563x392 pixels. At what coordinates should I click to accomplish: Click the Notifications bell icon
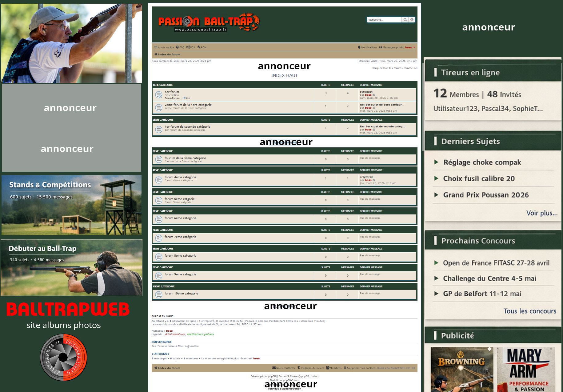pos(359,47)
